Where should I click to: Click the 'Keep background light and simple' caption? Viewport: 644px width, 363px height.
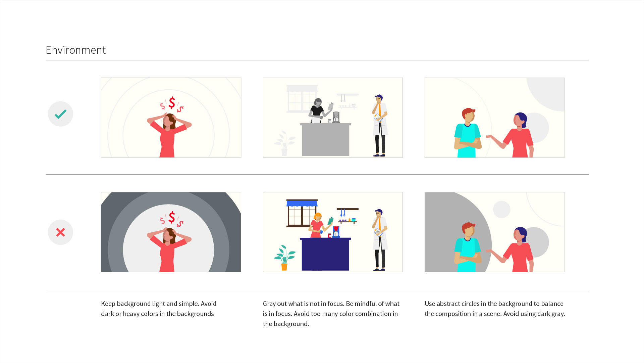tap(159, 309)
